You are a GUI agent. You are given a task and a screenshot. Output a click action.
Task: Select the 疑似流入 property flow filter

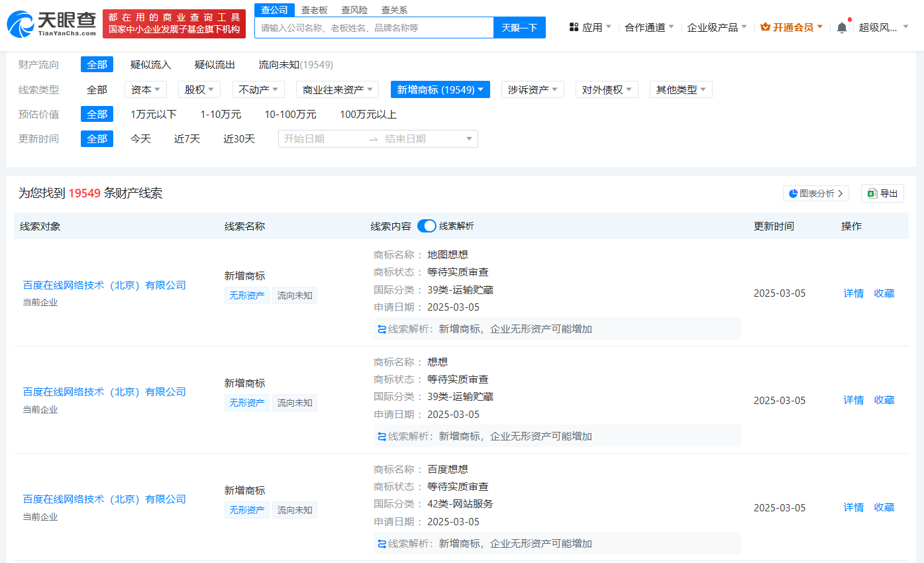click(150, 65)
